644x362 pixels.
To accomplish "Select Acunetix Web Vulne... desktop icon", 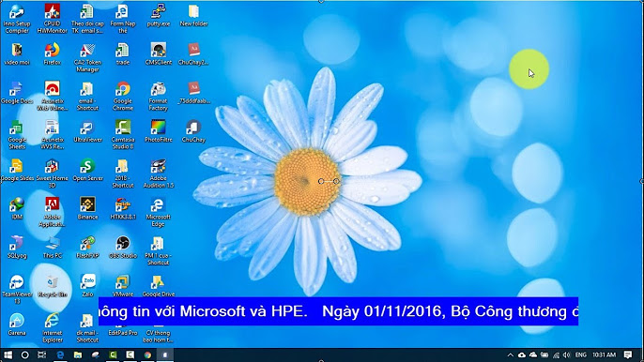I will click(x=53, y=96).
